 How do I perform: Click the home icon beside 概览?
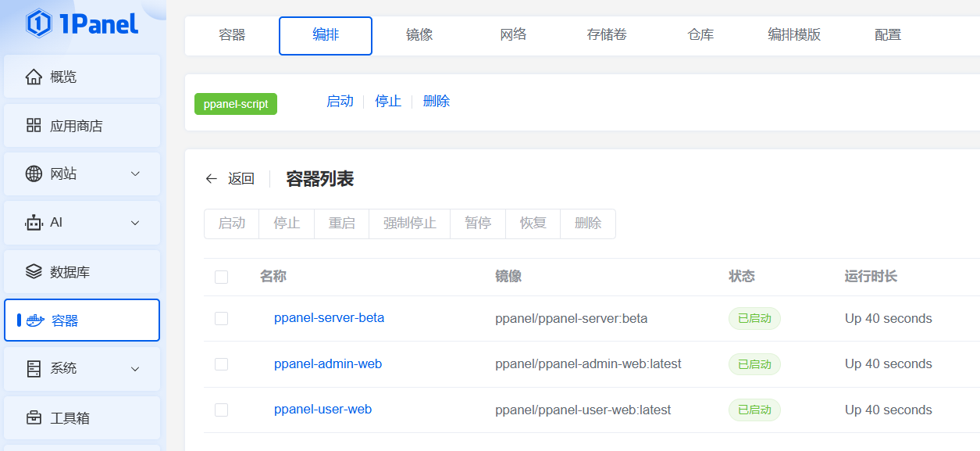(34, 77)
